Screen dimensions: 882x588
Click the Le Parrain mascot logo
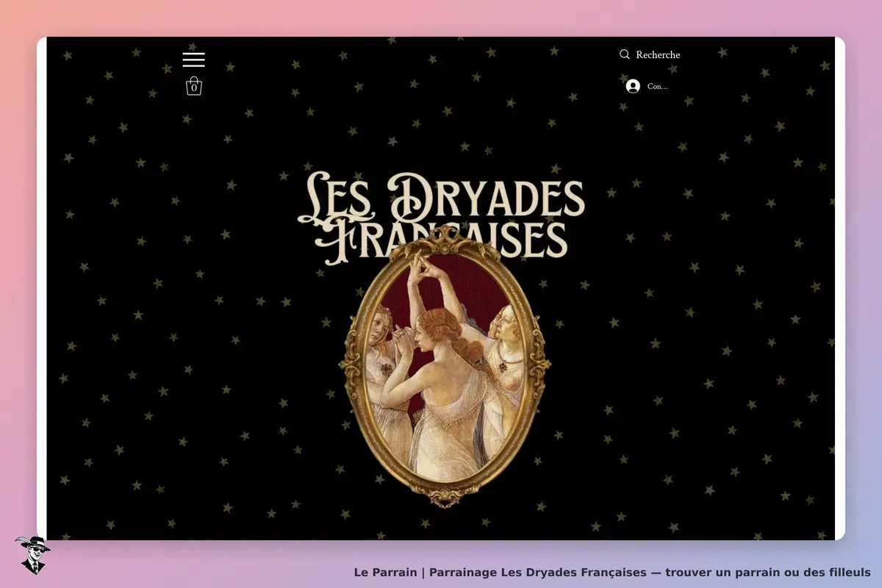point(32,555)
